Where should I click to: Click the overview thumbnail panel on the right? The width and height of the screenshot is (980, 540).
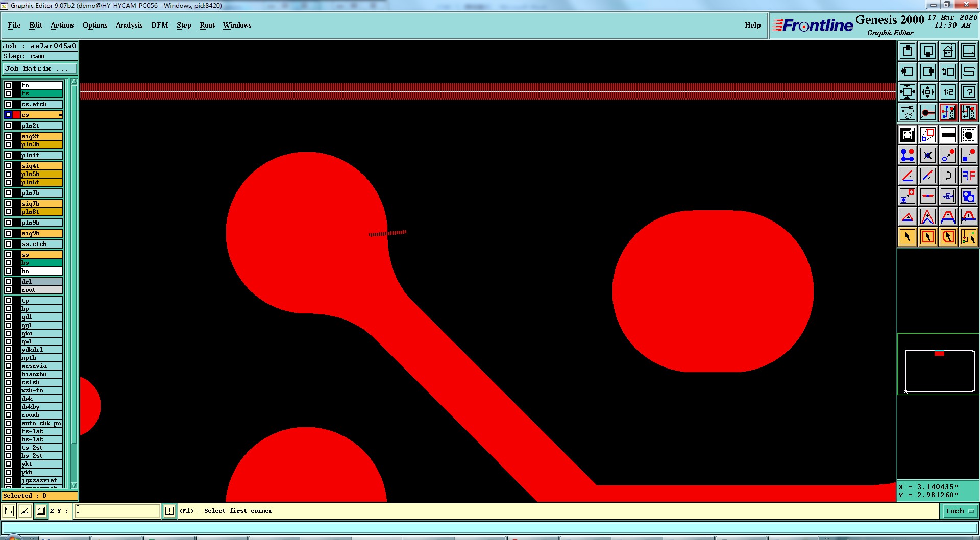pos(938,364)
